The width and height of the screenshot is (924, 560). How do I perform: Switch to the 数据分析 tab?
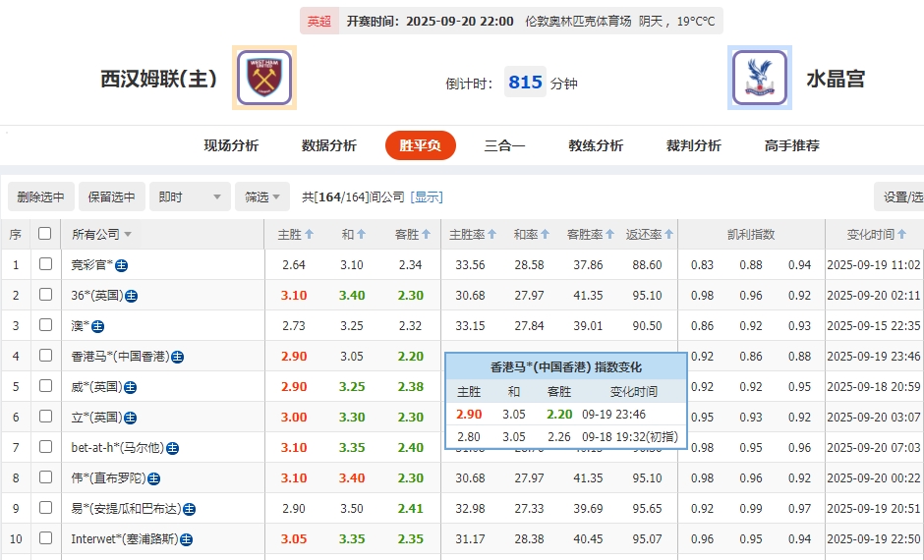329,145
